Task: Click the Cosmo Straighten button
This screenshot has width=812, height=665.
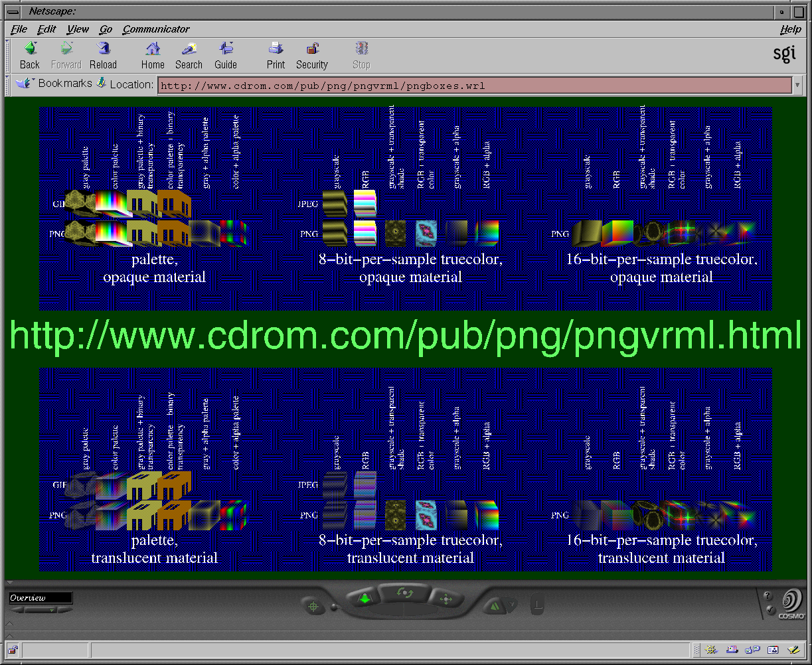Action: pos(537,605)
